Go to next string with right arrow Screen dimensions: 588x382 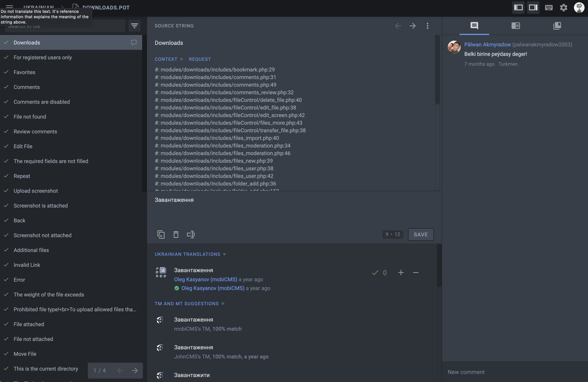click(x=412, y=26)
